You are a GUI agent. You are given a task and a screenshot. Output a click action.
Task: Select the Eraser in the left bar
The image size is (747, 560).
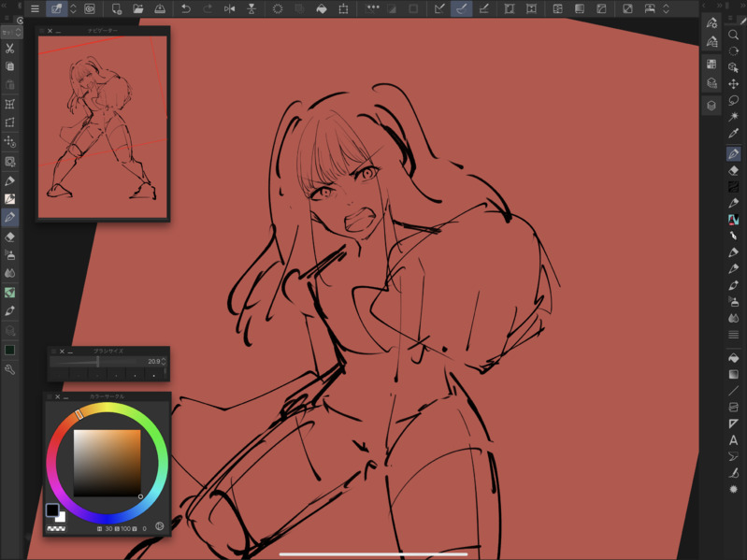click(9, 237)
